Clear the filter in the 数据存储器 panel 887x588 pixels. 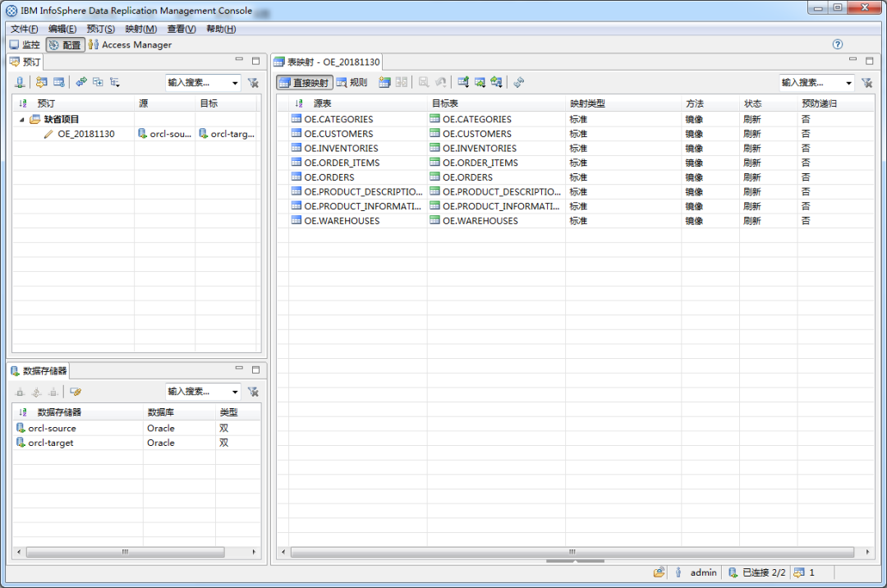253,392
